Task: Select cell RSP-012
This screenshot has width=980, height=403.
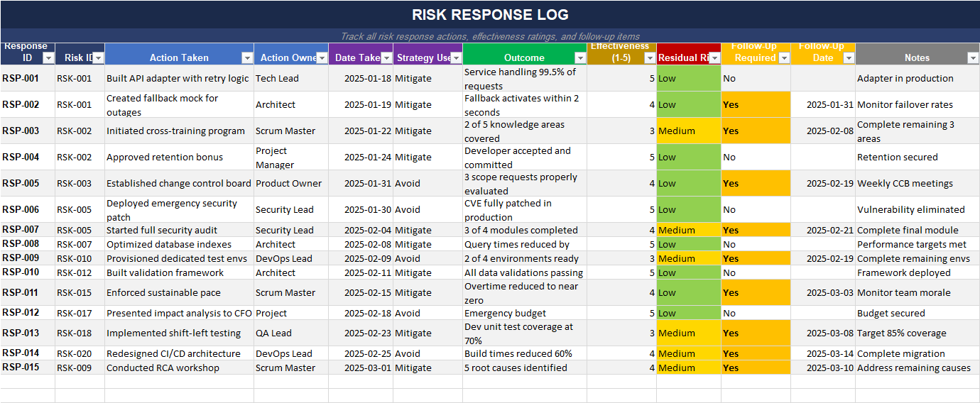Action: (x=28, y=313)
